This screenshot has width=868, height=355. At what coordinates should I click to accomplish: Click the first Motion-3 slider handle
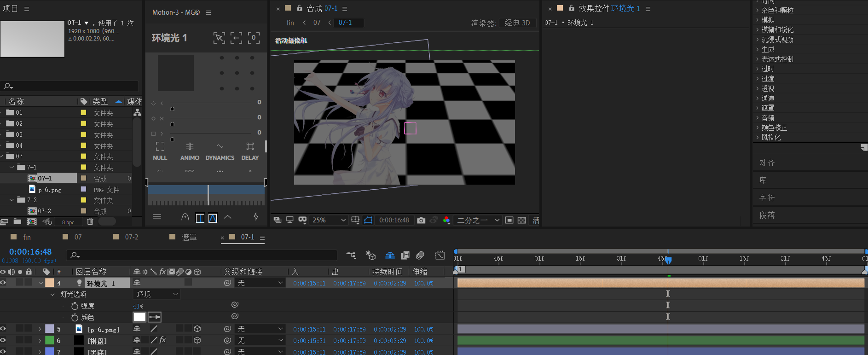172,109
